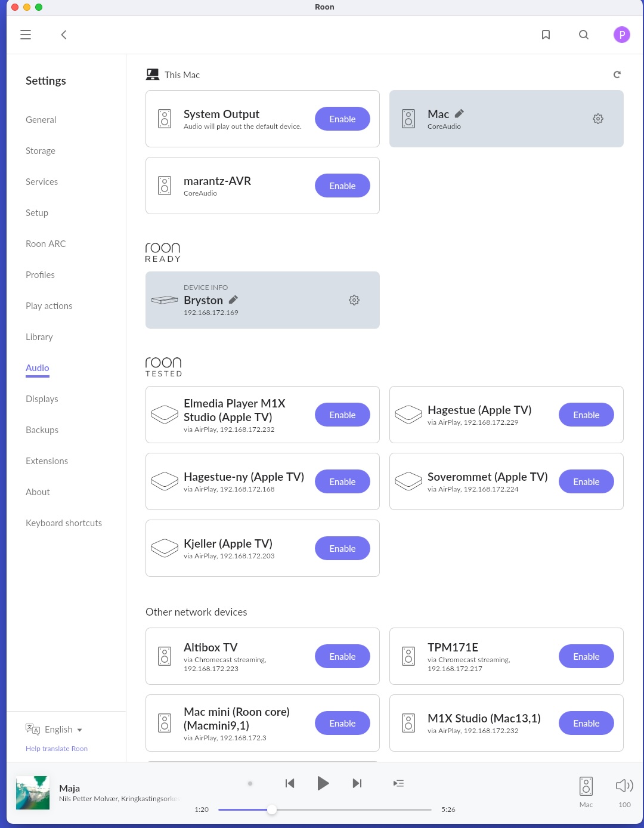This screenshot has height=828, width=644.
Task: Refresh the This Mac device list
Action: tap(617, 75)
